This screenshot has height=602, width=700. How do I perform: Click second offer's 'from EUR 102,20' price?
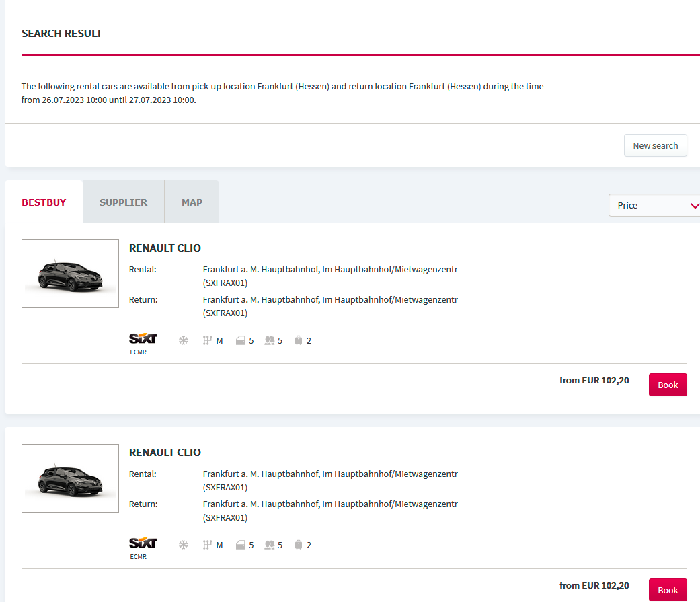click(594, 585)
